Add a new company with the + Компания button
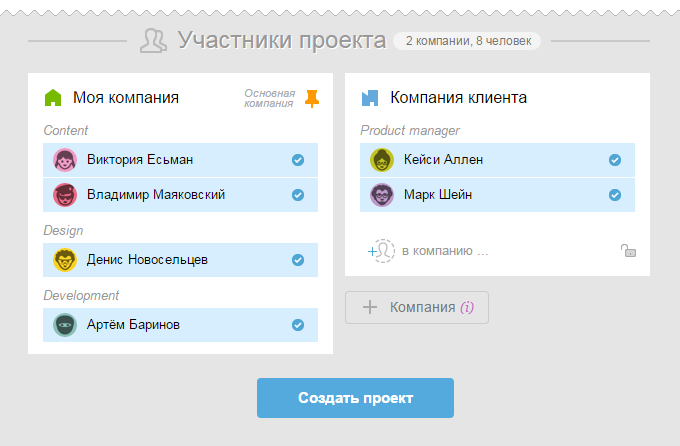Viewport: 680px width, 446px height. point(417,307)
